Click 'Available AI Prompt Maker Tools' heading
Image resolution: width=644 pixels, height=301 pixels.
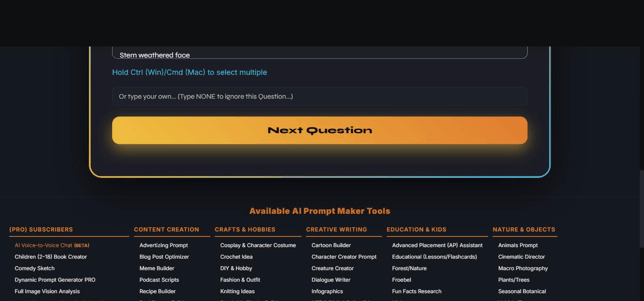pos(320,211)
